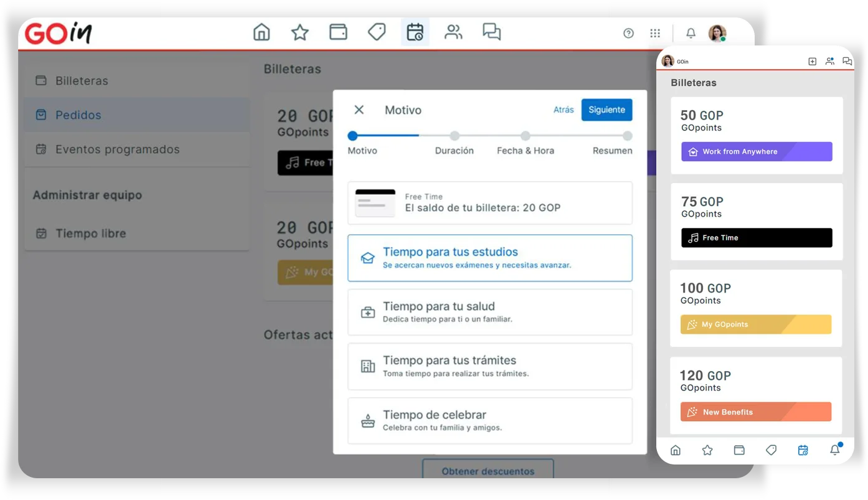Click the New Benefits wallet button
Screen dimensions: 868x500
pos(756,412)
